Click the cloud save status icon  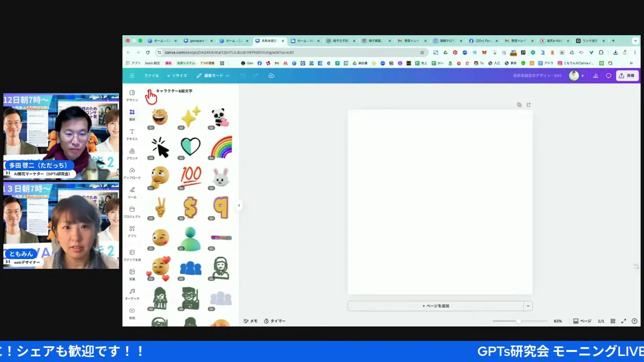click(271, 75)
